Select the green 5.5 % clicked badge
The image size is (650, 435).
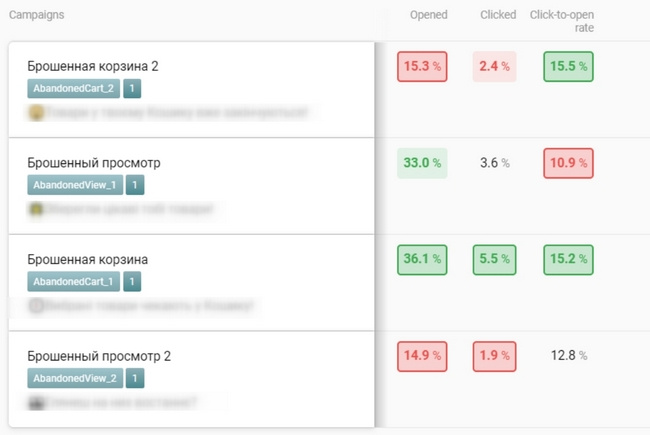click(x=495, y=260)
